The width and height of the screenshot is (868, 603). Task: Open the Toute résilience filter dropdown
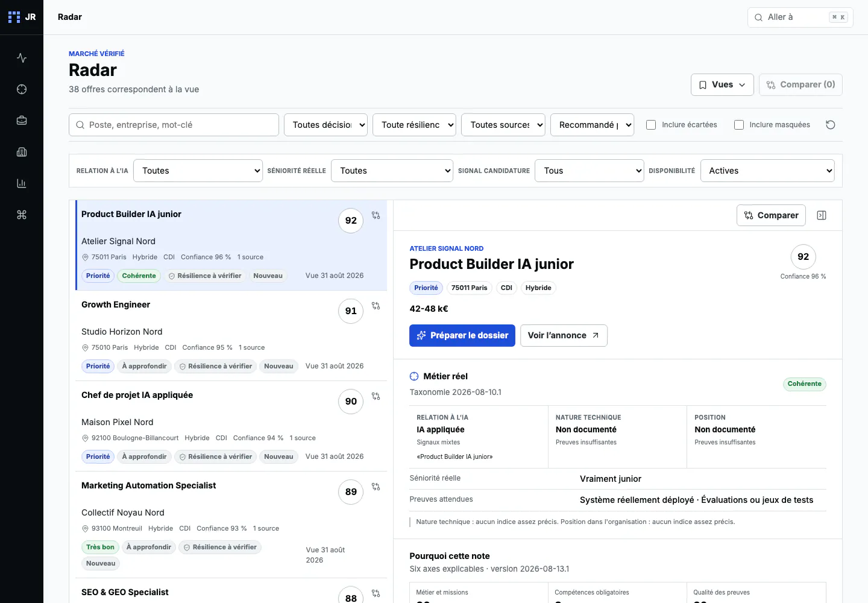click(414, 125)
